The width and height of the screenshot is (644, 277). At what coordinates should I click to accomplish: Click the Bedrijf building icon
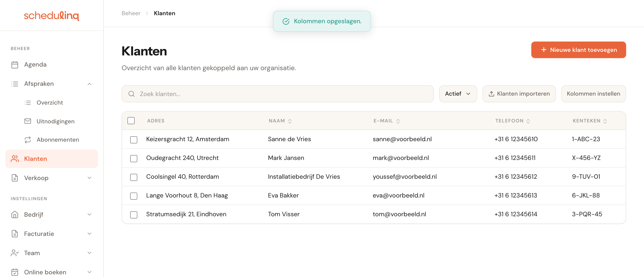pyautogui.click(x=15, y=214)
